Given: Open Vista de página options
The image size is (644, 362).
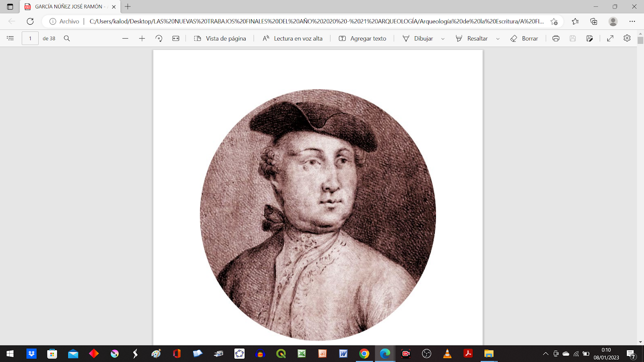Looking at the screenshot, I should coord(220,38).
